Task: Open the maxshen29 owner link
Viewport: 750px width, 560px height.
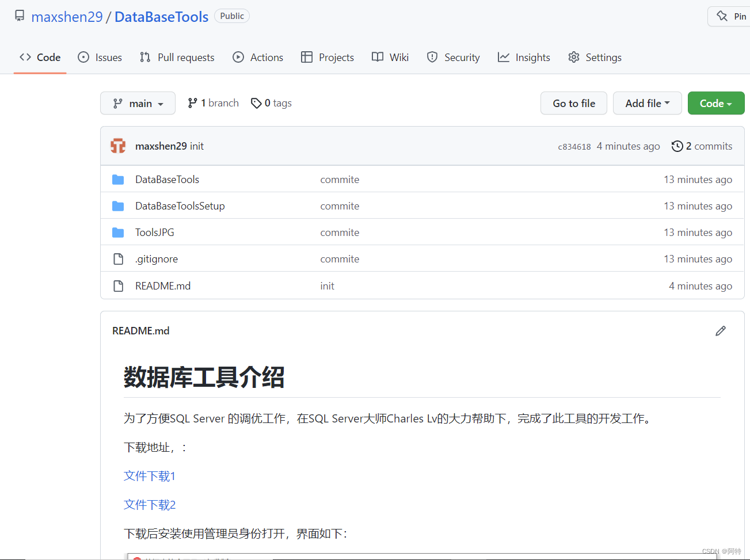Action: click(x=67, y=17)
